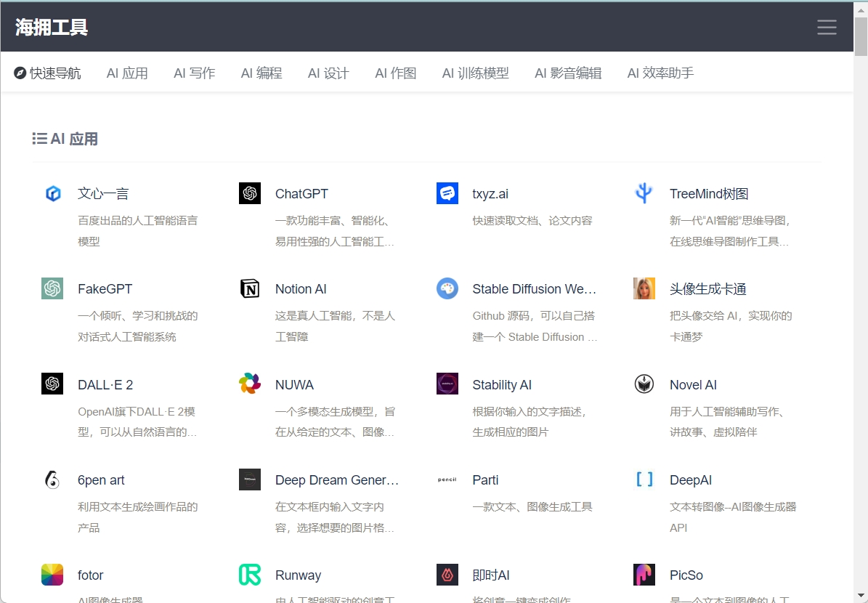The image size is (868, 603).
Task: Click the Stable Diffusion palette icon
Action: pos(447,288)
